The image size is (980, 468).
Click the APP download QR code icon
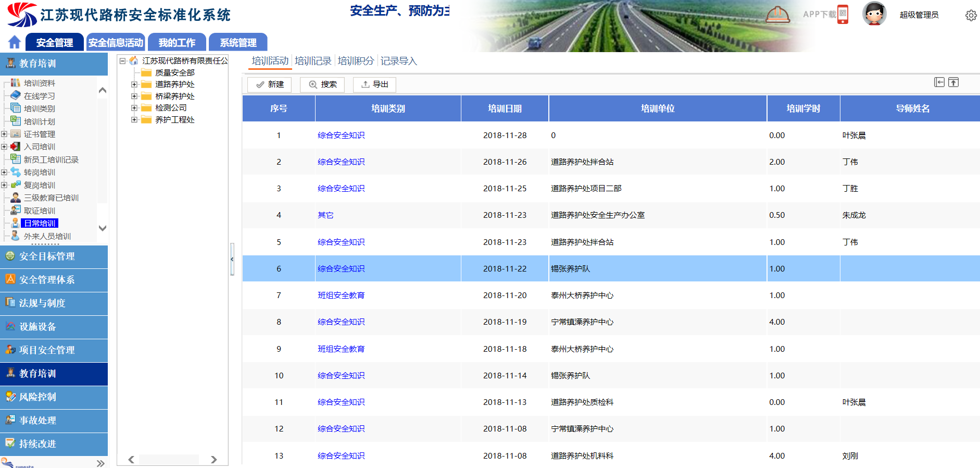[843, 14]
